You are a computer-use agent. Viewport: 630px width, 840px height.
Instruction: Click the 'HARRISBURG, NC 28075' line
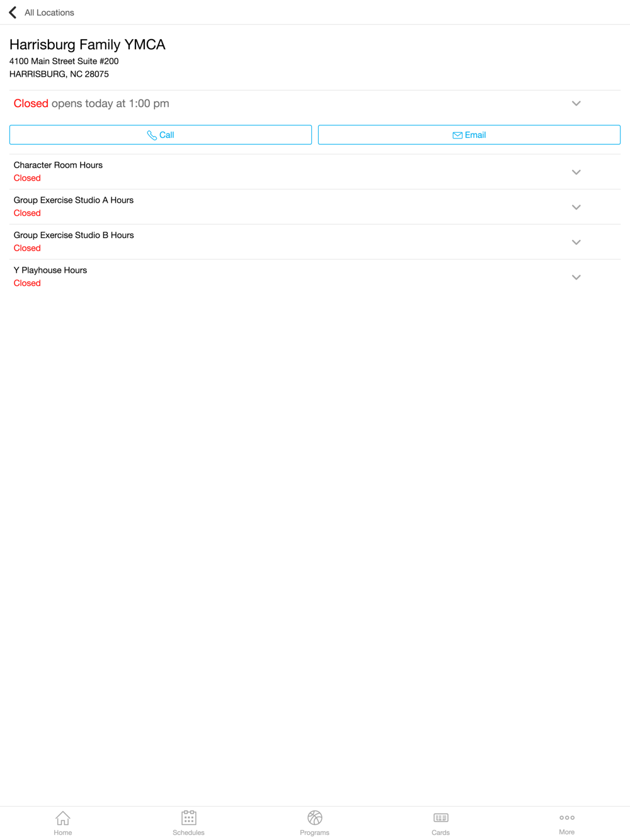click(x=59, y=74)
